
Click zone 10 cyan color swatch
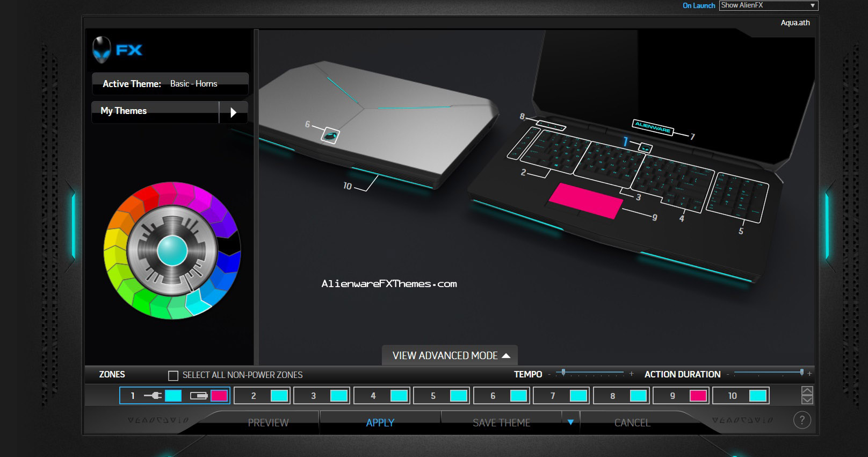click(758, 396)
